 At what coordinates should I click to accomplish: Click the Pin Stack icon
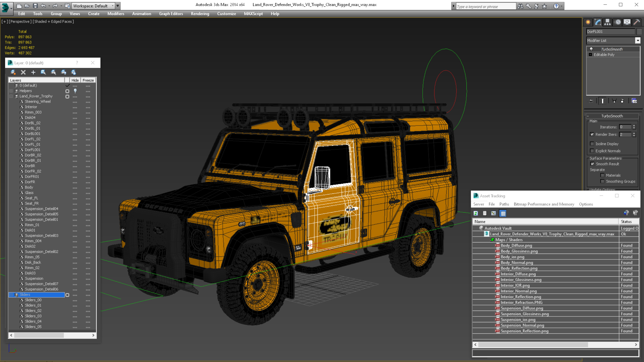(x=591, y=101)
